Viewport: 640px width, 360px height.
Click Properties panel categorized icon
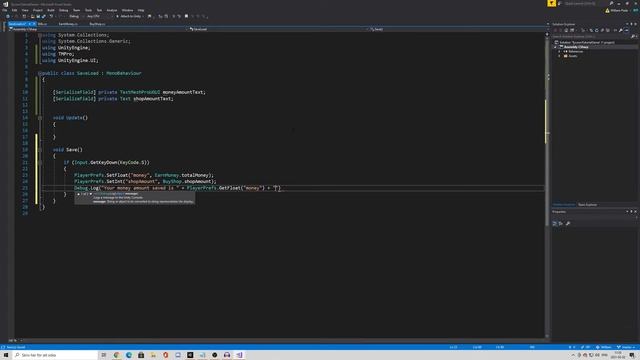coord(555,223)
